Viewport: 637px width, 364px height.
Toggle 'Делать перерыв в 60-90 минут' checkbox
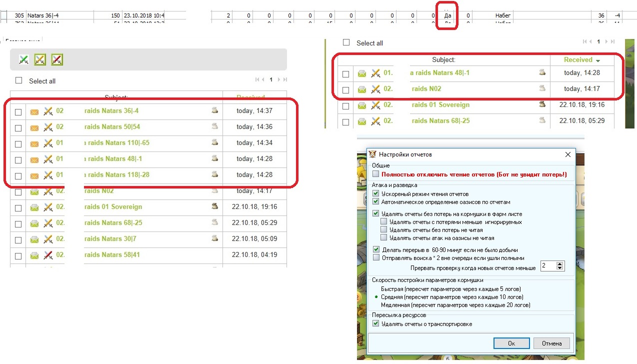tap(376, 249)
